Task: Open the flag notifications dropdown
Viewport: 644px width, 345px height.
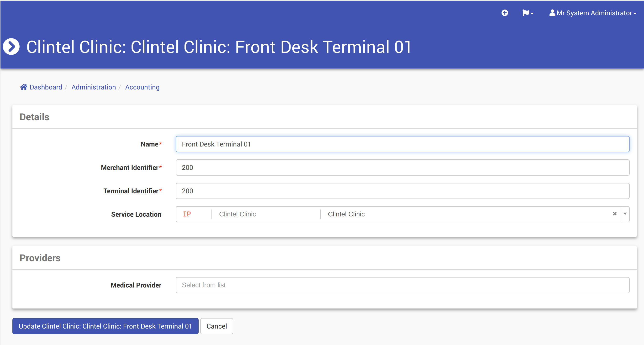Action: click(528, 13)
